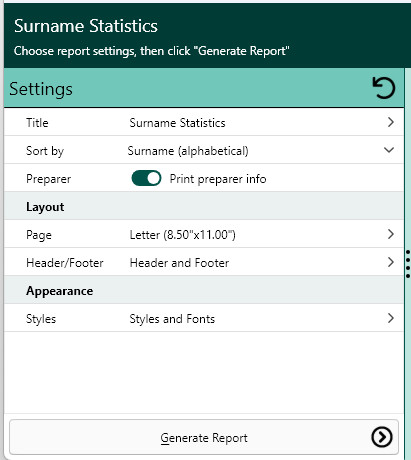Reset settings with the circular arrow icon

(384, 88)
